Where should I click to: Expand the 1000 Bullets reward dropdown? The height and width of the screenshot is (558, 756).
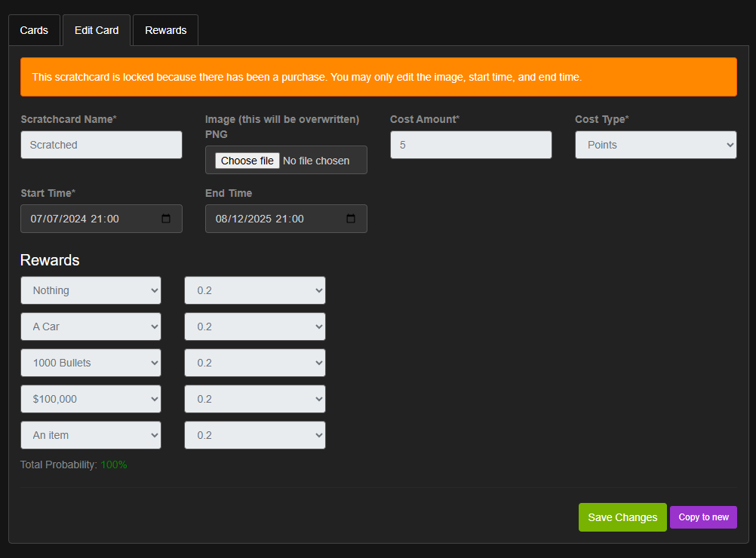[x=91, y=363]
